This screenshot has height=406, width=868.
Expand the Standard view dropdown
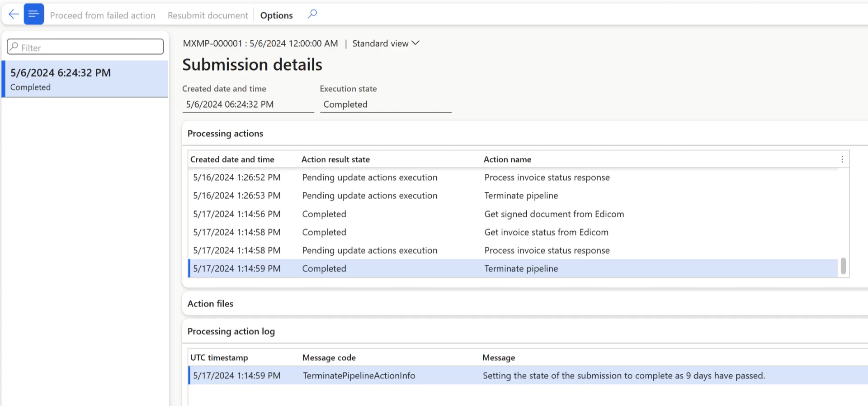tap(386, 43)
